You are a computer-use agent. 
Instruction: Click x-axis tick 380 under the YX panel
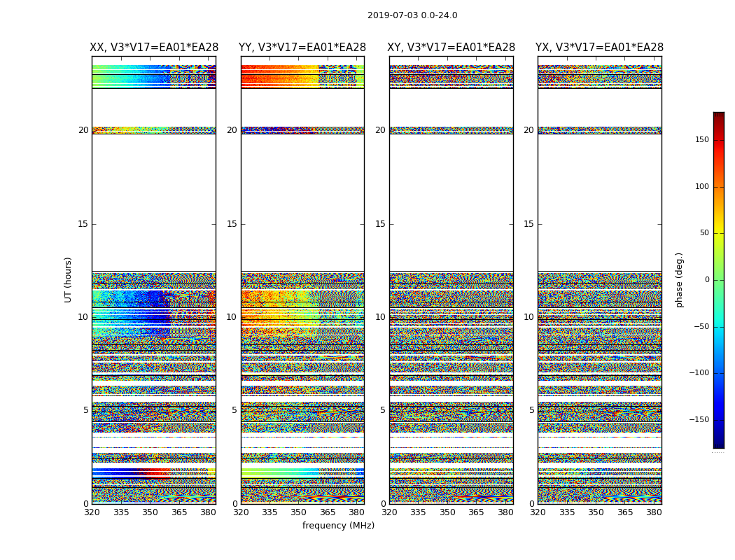click(x=654, y=512)
